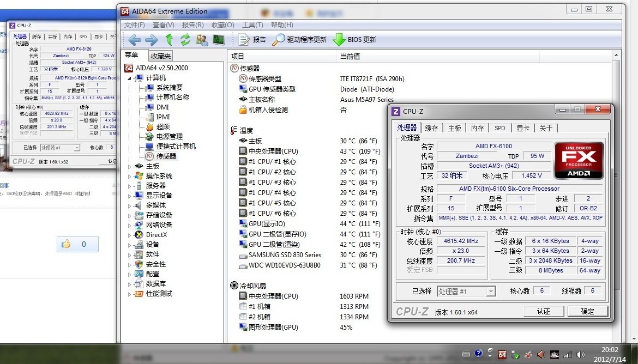Image resolution: width=638 pixels, height=364 pixels.
Task: Click the 配置 config icon in tree
Action: pyautogui.click(x=139, y=274)
